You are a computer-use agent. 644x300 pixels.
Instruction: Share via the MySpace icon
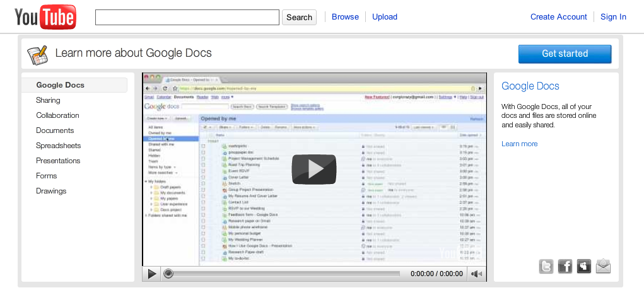point(584,267)
